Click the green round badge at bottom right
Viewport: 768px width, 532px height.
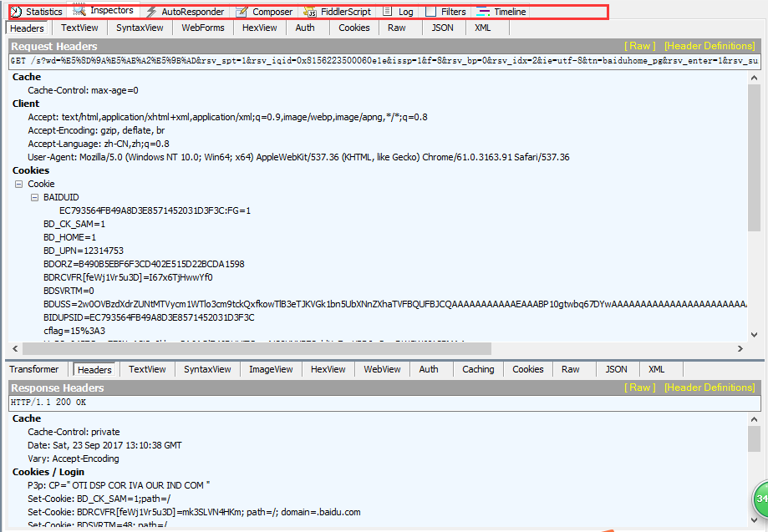760,498
